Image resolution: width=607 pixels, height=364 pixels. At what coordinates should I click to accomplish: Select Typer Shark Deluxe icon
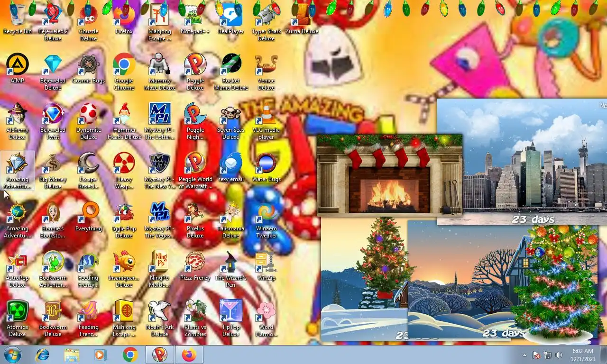click(266, 22)
